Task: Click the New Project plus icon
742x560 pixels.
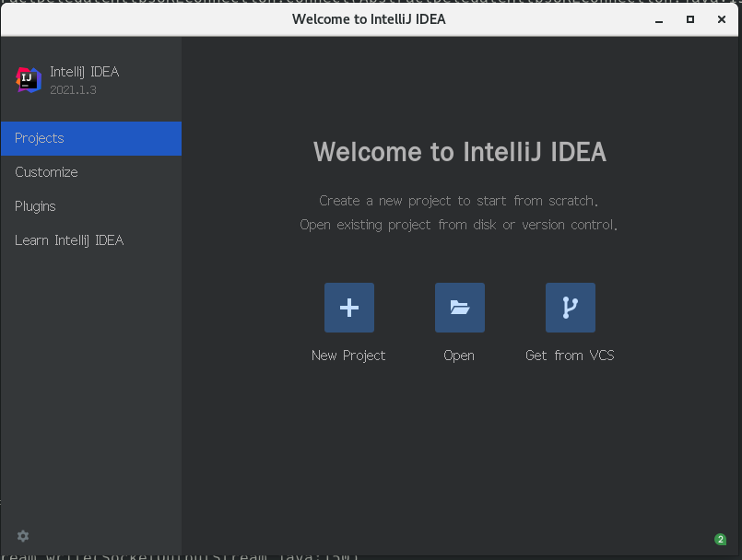Action: (349, 308)
